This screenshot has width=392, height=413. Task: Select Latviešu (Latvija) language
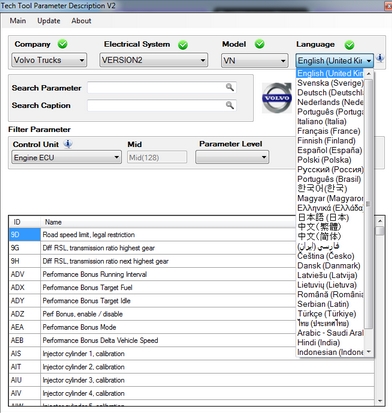(x=330, y=275)
